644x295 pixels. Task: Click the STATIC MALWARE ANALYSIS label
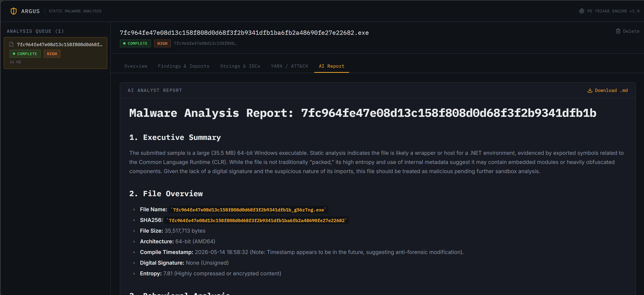click(x=75, y=11)
